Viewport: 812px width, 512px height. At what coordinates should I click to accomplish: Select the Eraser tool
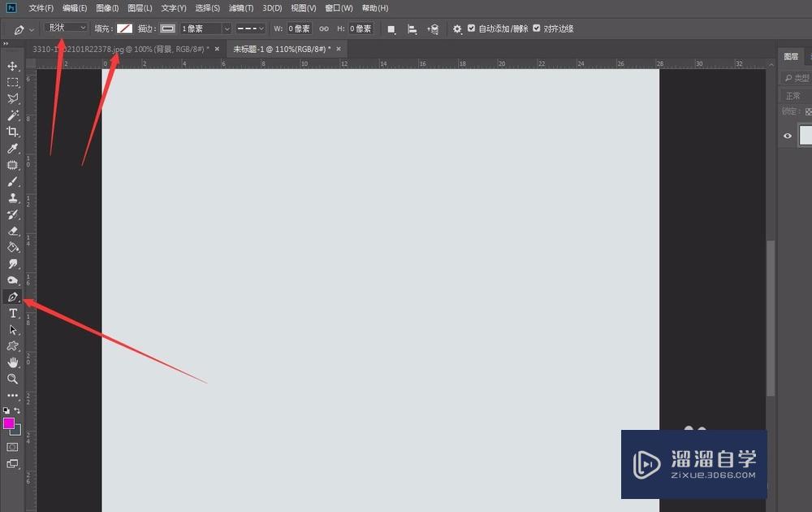pos(12,231)
